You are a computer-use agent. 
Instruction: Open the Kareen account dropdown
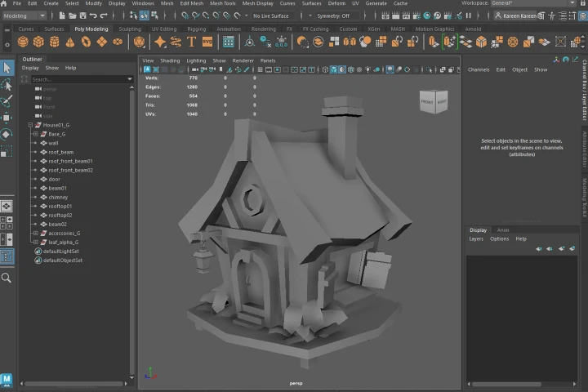pyautogui.click(x=516, y=16)
